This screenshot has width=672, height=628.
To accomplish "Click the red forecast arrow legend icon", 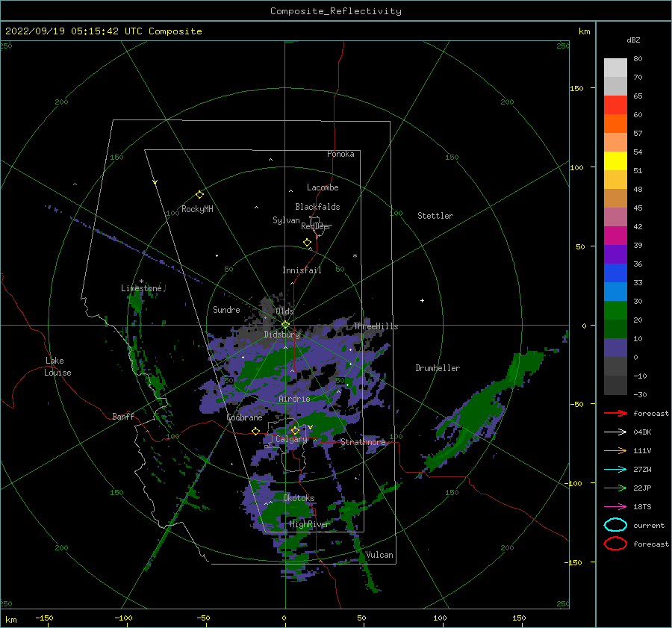I will (x=615, y=413).
